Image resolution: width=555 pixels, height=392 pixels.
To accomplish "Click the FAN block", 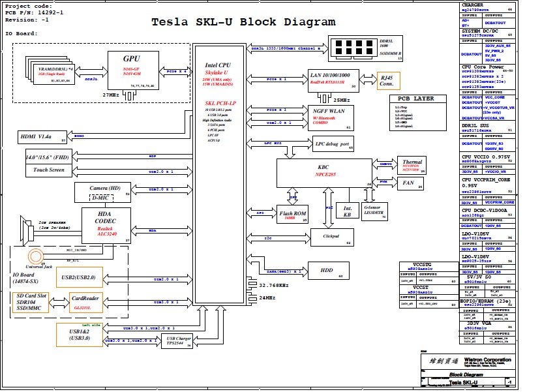I will coord(410,183).
